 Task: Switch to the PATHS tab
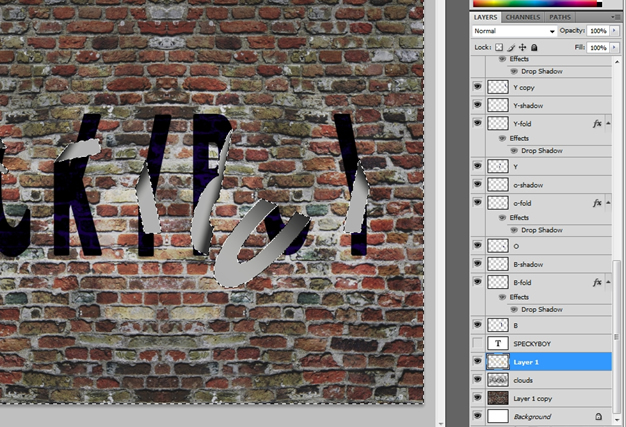point(560,17)
